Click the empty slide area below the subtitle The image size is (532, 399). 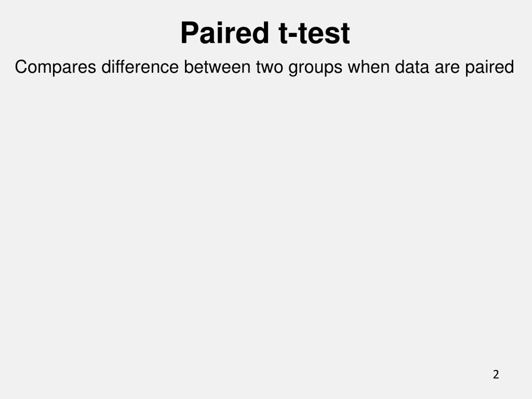266,217
